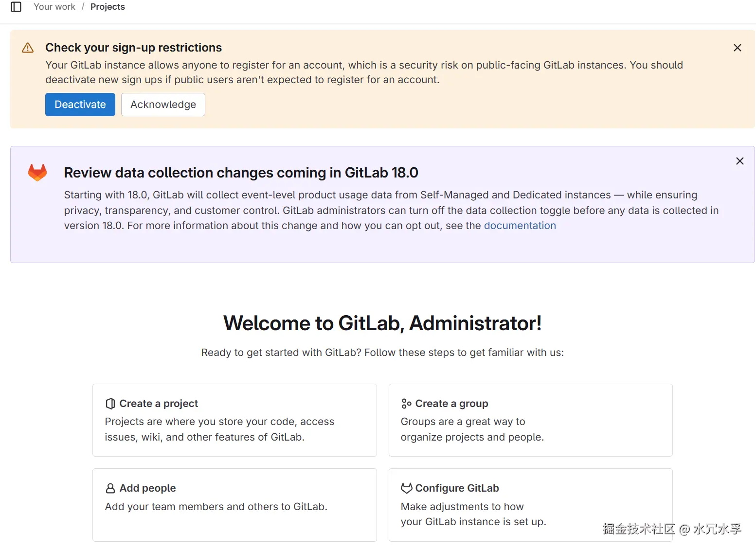Click the GitLab fox logo

(x=37, y=173)
